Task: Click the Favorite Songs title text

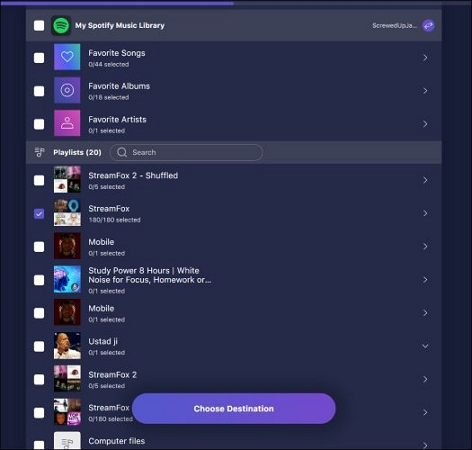Action: [117, 53]
